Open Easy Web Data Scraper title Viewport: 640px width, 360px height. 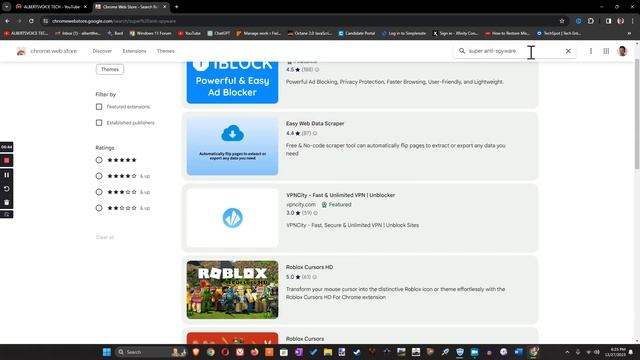tap(315, 123)
